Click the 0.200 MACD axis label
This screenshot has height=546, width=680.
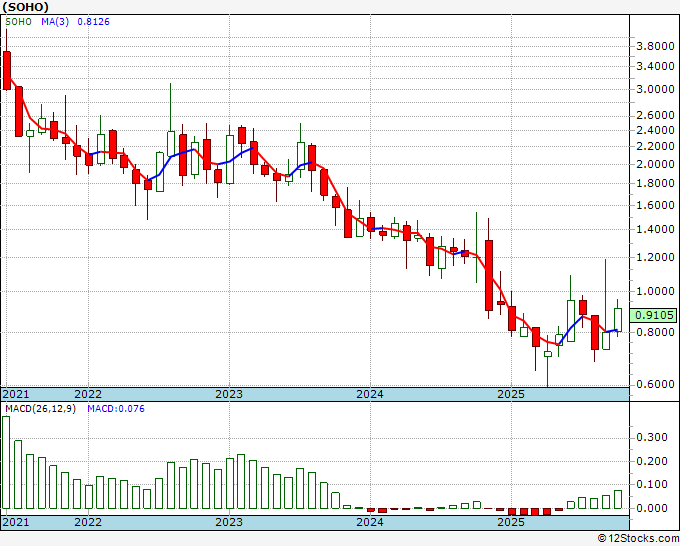pyautogui.click(x=651, y=461)
